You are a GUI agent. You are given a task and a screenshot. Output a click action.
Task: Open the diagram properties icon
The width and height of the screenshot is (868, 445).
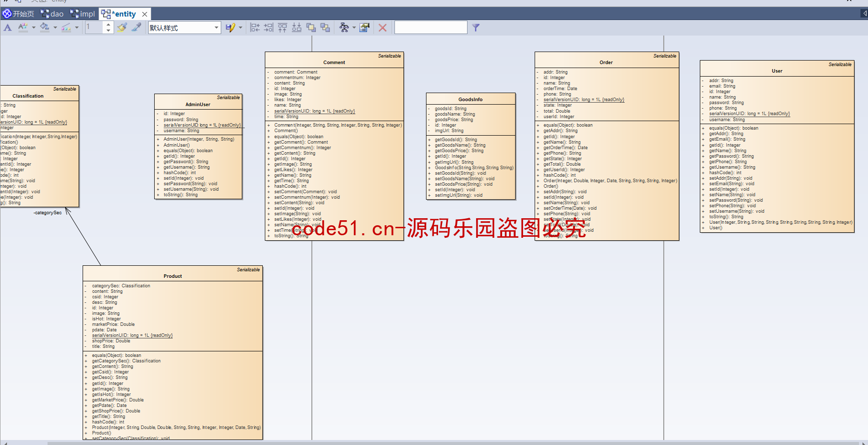pyautogui.click(x=364, y=28)
